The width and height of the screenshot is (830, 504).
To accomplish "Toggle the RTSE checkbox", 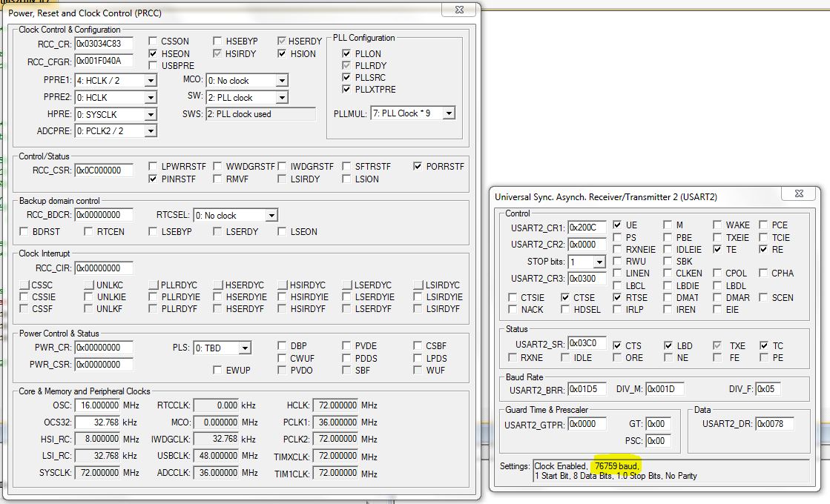I will click(617, 298).
